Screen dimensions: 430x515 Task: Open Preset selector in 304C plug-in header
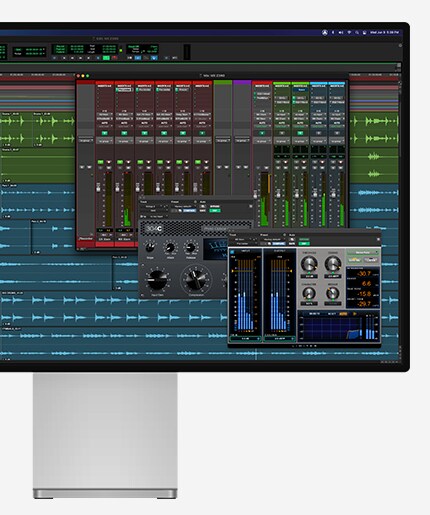183,206
